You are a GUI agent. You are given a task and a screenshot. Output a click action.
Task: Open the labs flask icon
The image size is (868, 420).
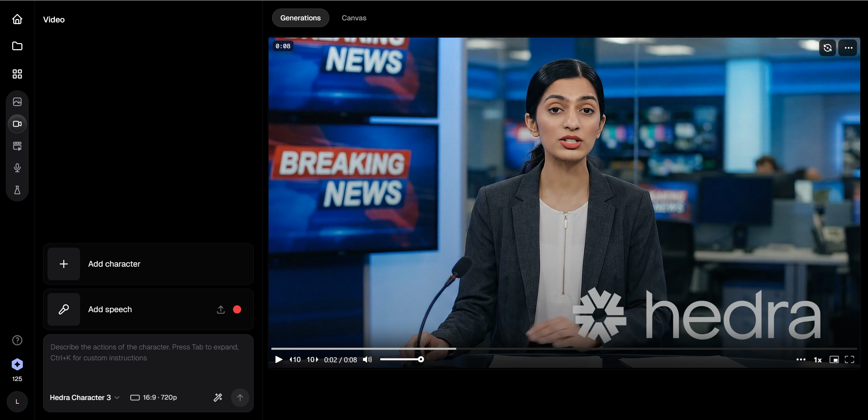point(17,190)
